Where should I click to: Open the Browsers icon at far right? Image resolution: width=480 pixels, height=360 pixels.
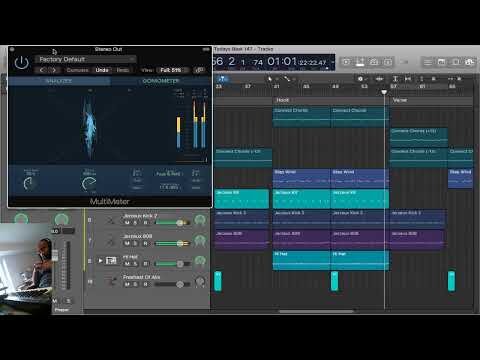coord(470,62)
